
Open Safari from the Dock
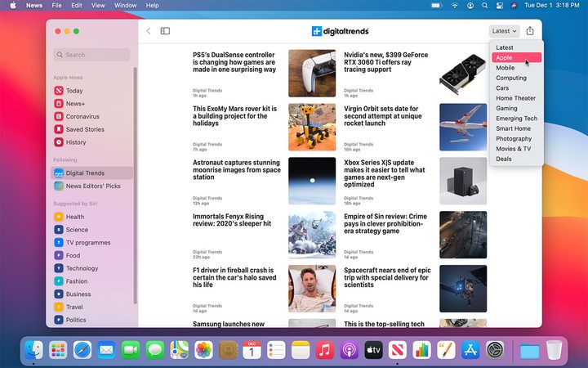point(82,351)
